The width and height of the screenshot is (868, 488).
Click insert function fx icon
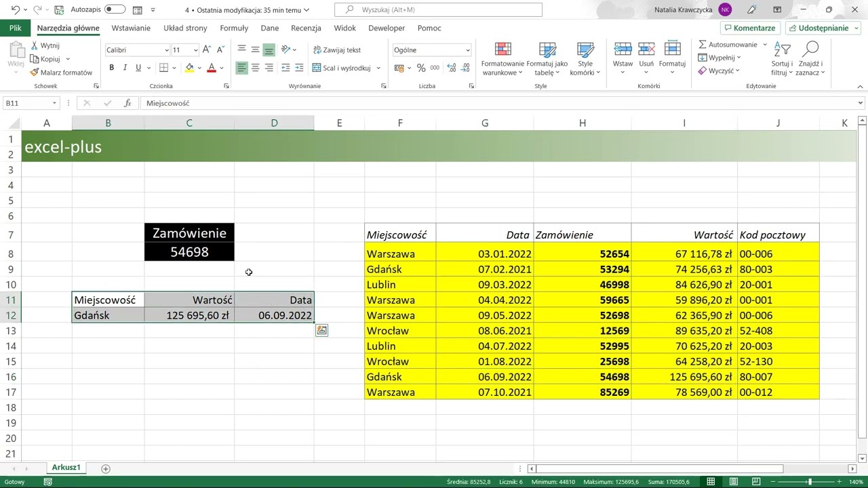[x=127, y=103]
